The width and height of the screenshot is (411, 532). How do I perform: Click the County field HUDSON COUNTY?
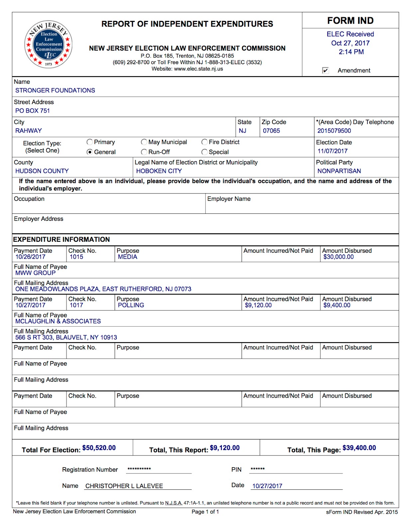pyautogui.click(x=42, y=171)
